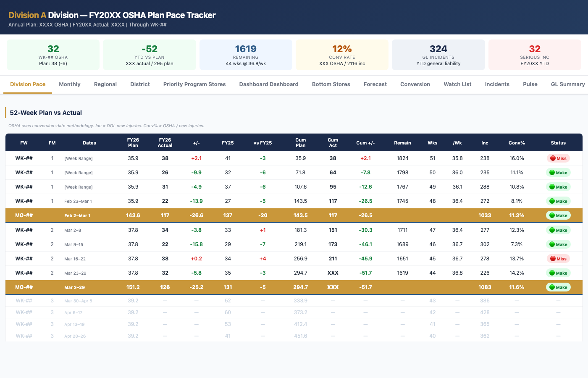Open the 32 Serious Inc card
Screen dimensions: 588x378
(534, 55)
